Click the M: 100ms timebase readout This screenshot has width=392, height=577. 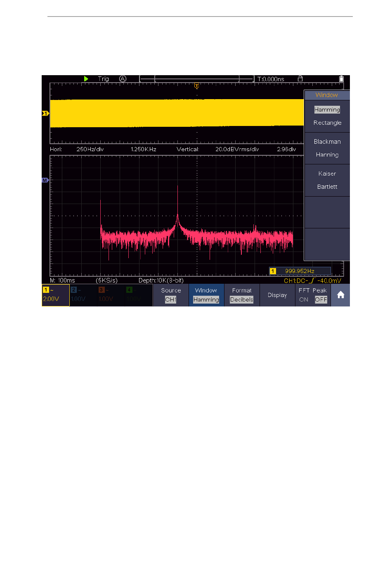click(62, 280)
